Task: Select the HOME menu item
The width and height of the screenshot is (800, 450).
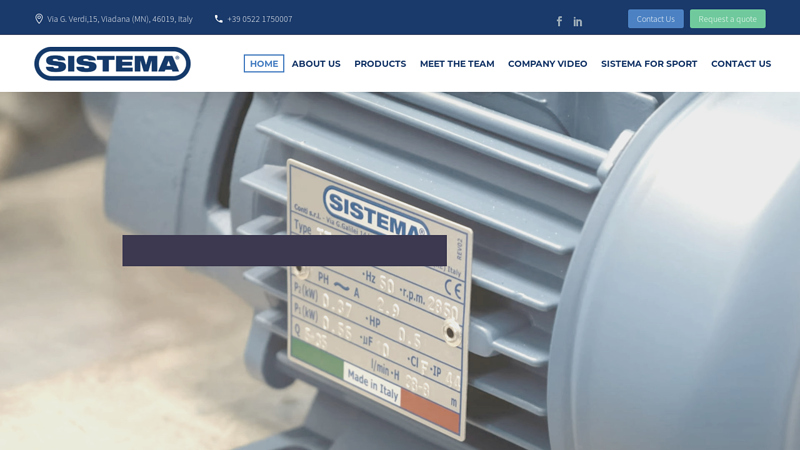Action: pos(264,64)
